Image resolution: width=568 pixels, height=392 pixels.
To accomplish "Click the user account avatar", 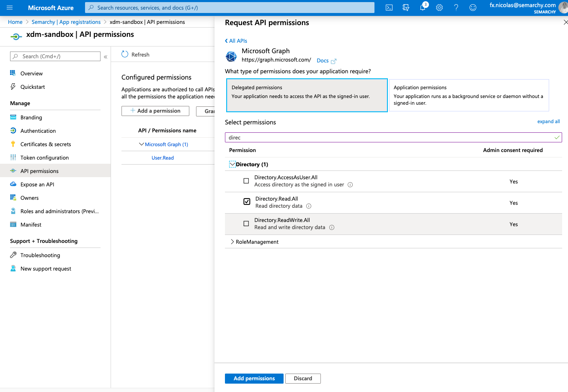I will (x=563, y=8).
